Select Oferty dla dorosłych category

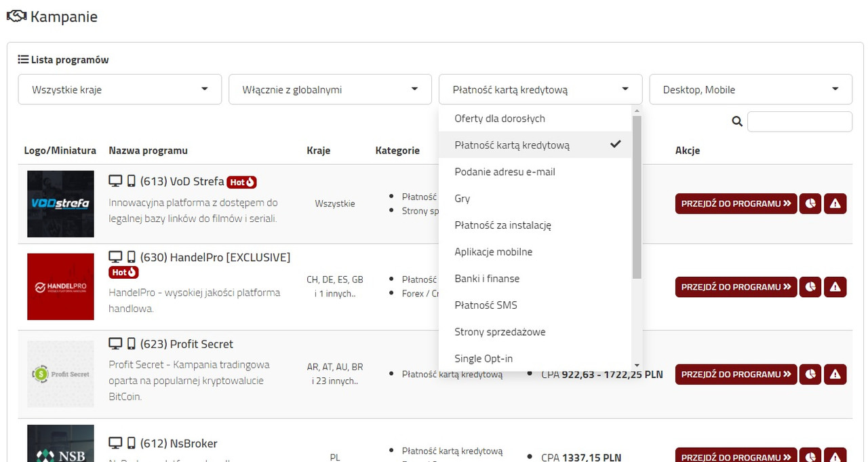pyautogui.click(x=535, y=118)
